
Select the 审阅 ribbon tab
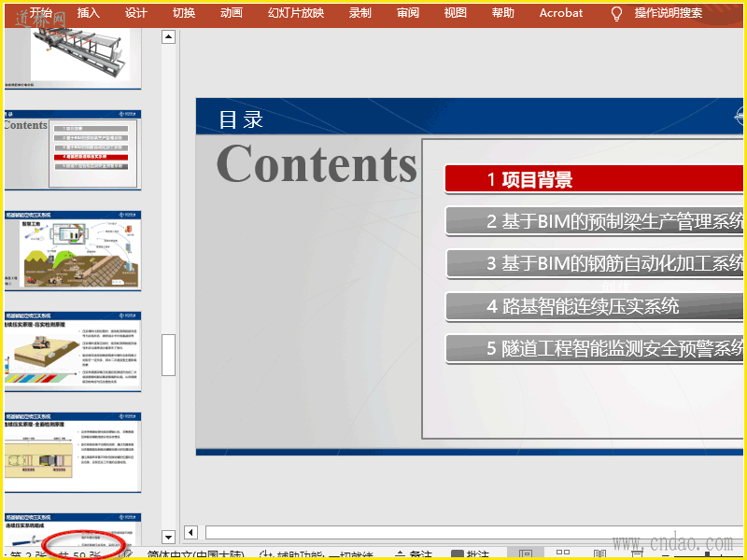click(408, 13)
